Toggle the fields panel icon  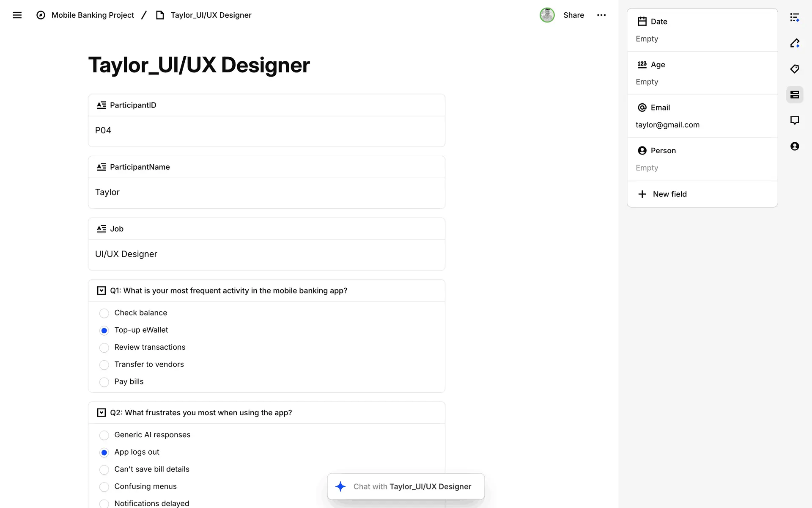point(795,95)
